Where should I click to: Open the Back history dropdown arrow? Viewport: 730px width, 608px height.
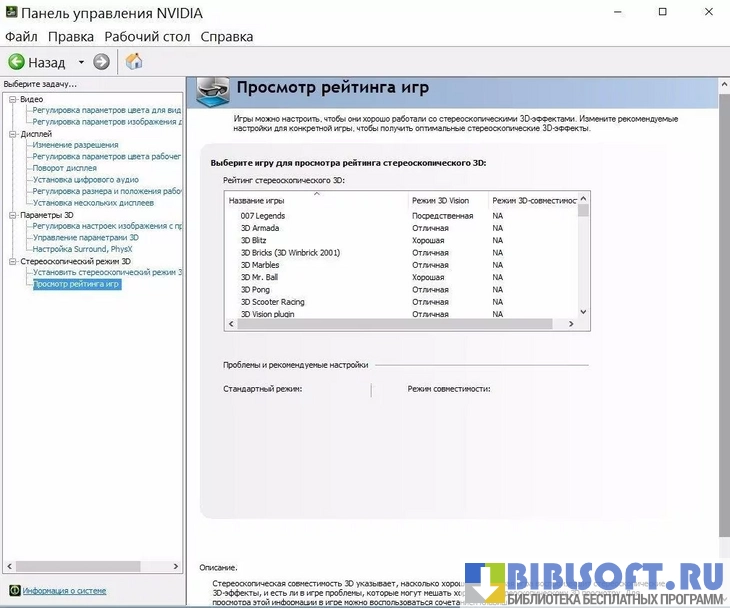click(x=82, y=62)
